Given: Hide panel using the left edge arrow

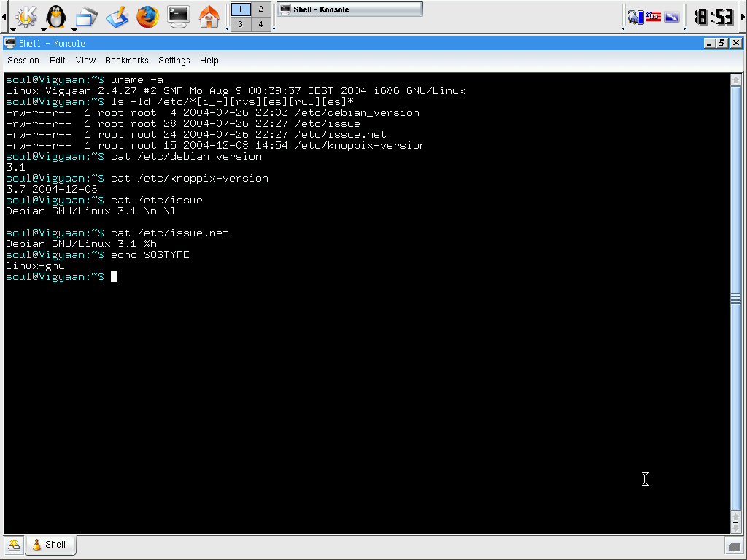Looking at the screenshot, I should [4, 17].
